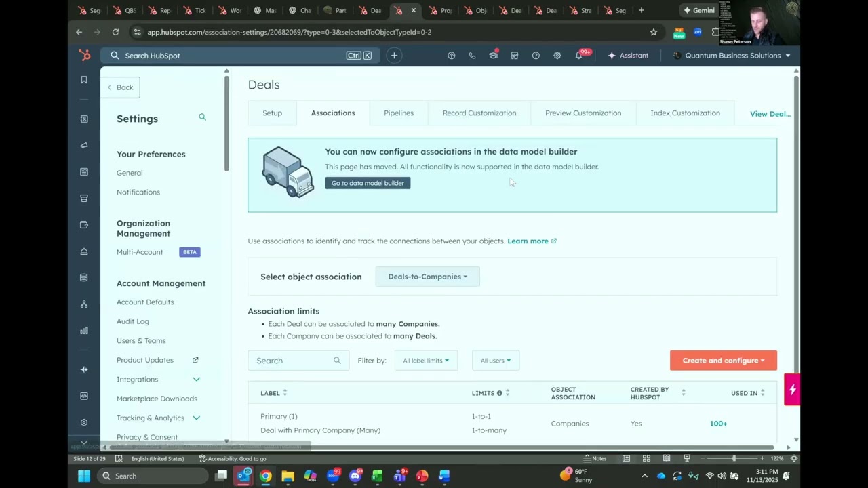
Task: Click the info icon next to LIMITS
Action: click(x=499, y=393)
